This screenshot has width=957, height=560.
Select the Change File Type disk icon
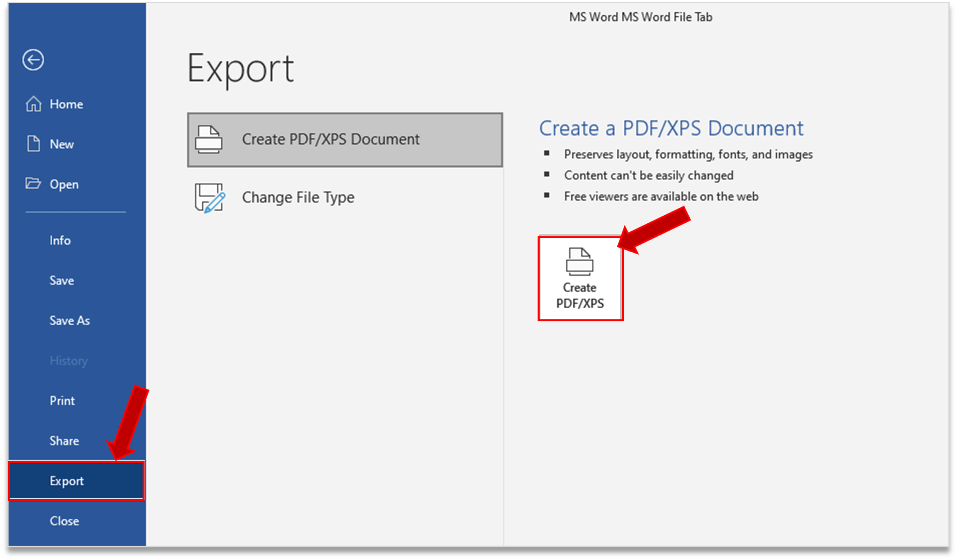(210, 197)
